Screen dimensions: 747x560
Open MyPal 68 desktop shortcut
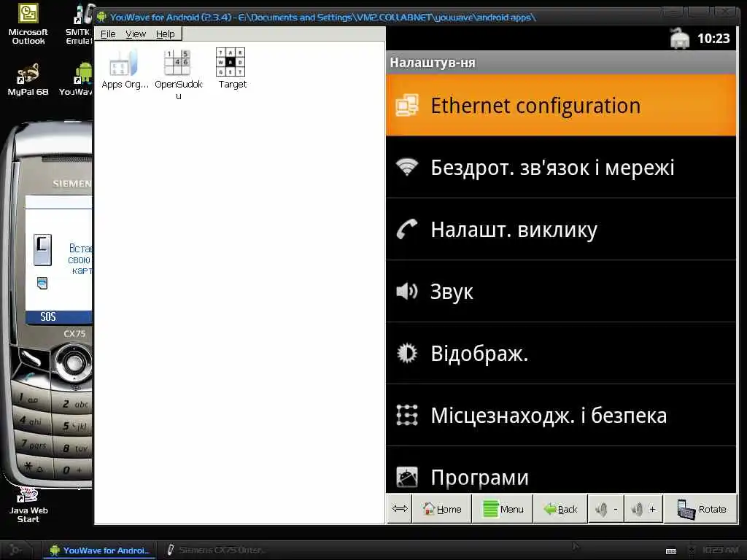pos(28,79)
